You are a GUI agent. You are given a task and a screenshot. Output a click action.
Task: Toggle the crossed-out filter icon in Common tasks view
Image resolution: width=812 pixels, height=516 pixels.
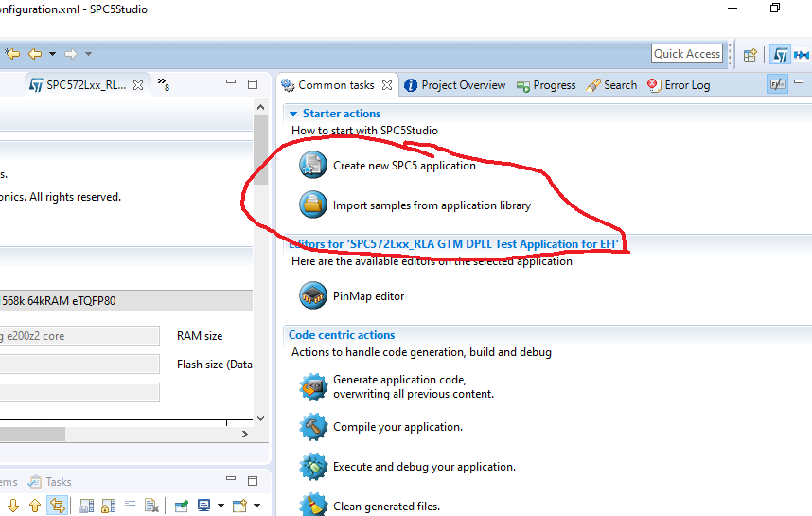(777, 84)
